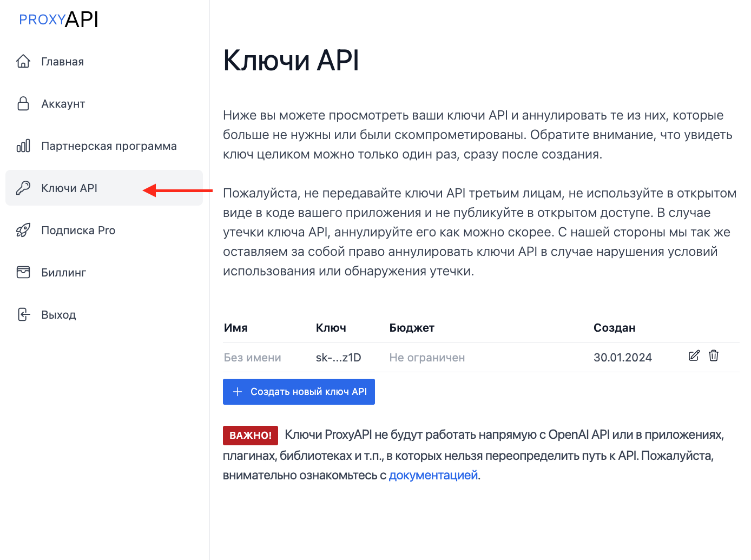Select Подписка Pro in the sidebar
751x560 pixels.
click(78, 230)
